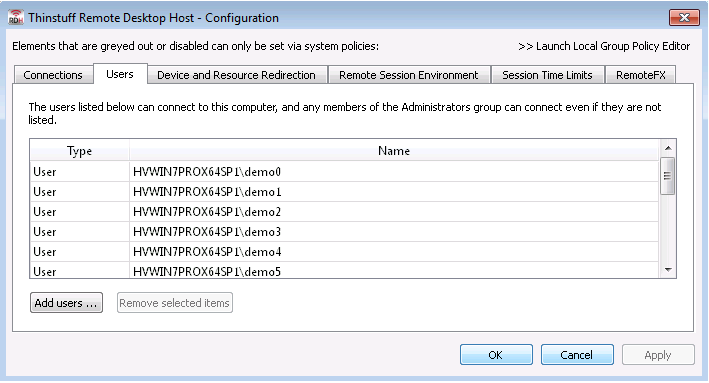Viewport: 709px width, 383px height.
Task: Select the Users tab
Action: point(120,74)
